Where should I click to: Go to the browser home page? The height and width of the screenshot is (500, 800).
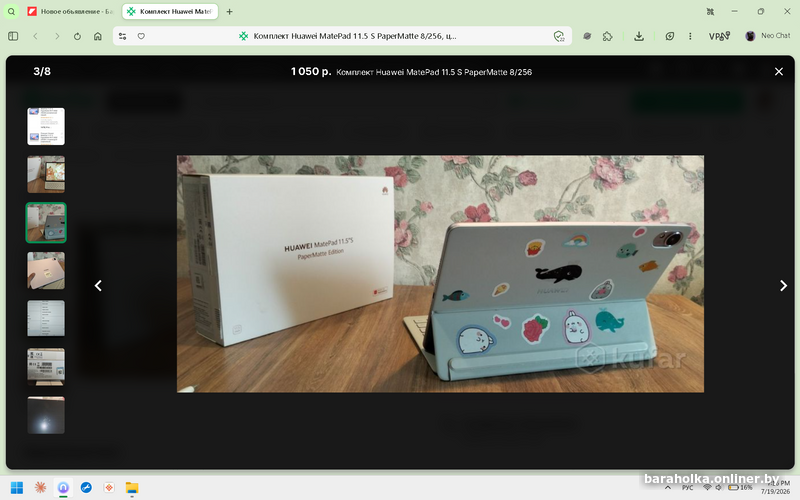pyautogui.click(x=98, y=36)
